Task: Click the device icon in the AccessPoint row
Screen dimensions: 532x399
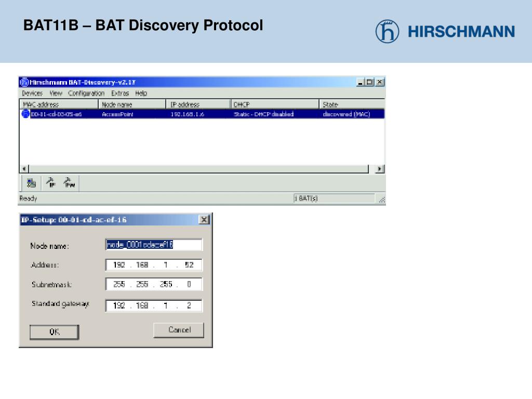Action: (25, 114)
